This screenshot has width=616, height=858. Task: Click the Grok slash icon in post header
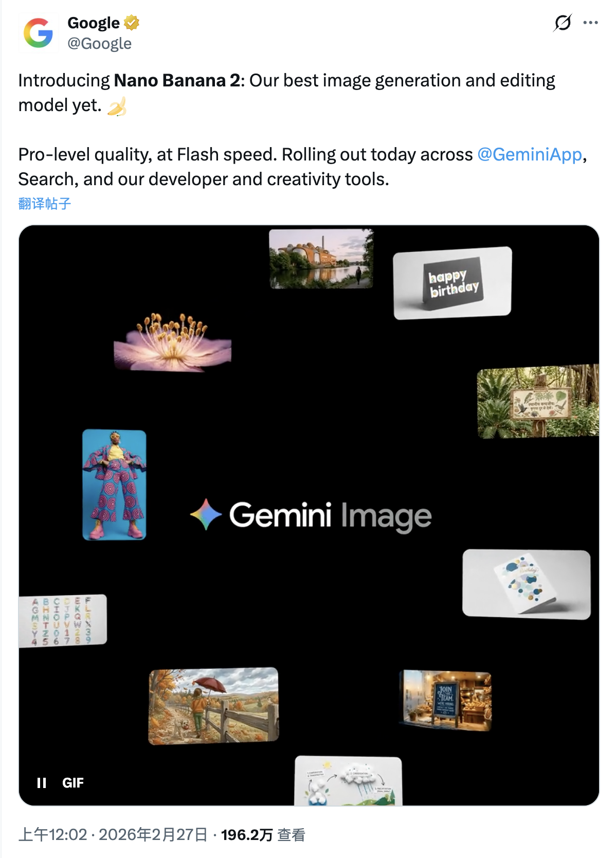563,23
